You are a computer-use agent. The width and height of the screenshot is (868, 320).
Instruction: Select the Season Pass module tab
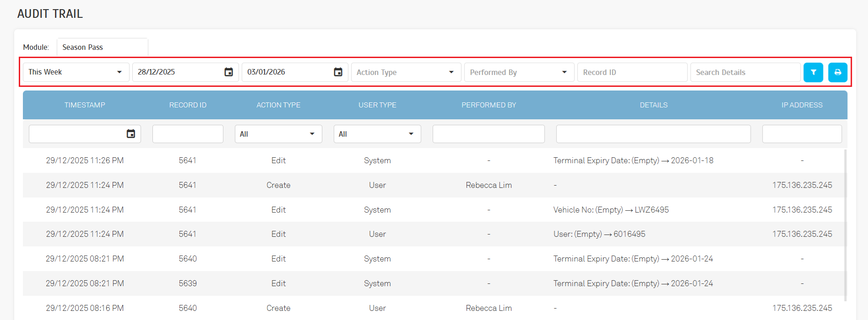[102, 47]
